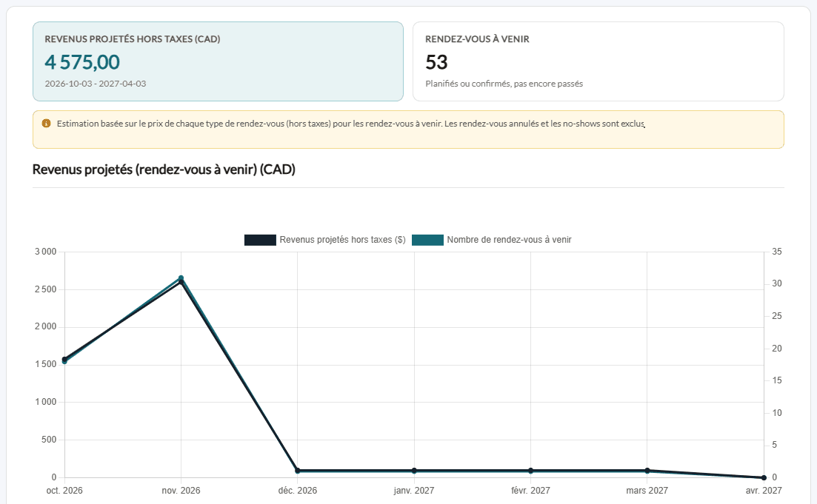Click the 'avr. 2027' axis label
Image resolution: width=817 pixels, height=504 pixels.
pyautogui.click(x=764, y=491)
